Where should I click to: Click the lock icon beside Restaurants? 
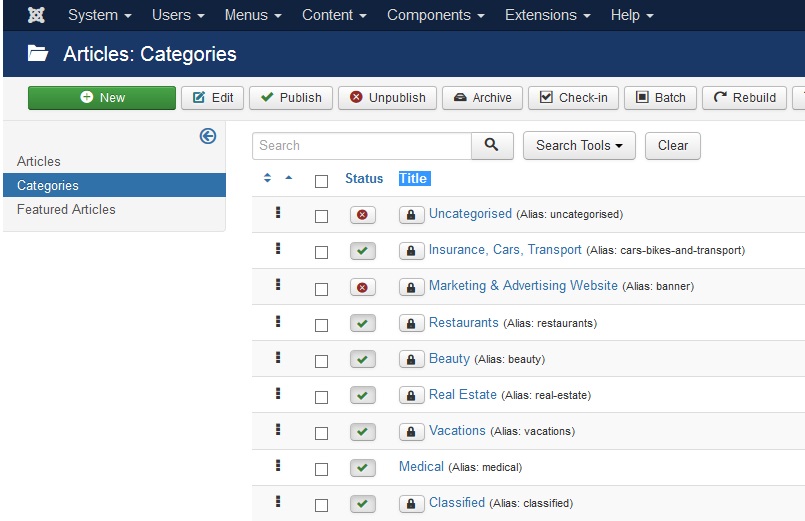tap(411, 323)
